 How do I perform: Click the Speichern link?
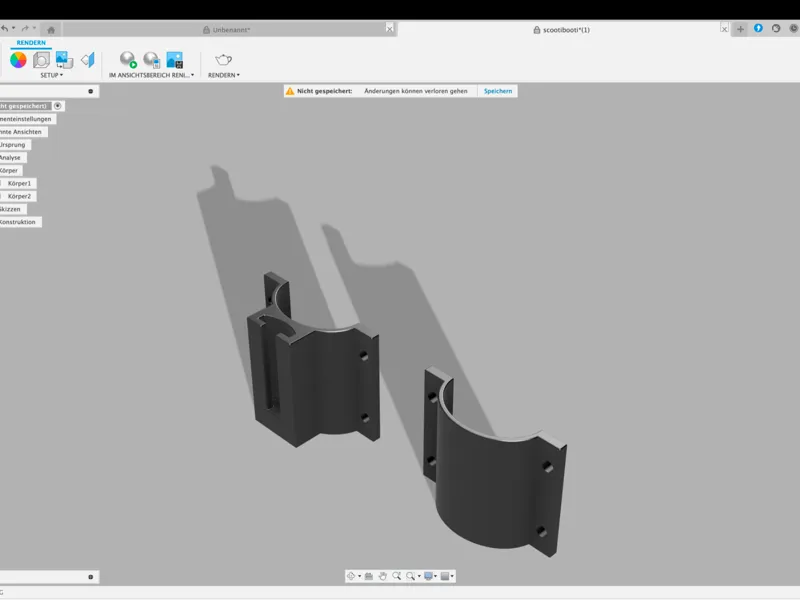[x=497, y=91]
